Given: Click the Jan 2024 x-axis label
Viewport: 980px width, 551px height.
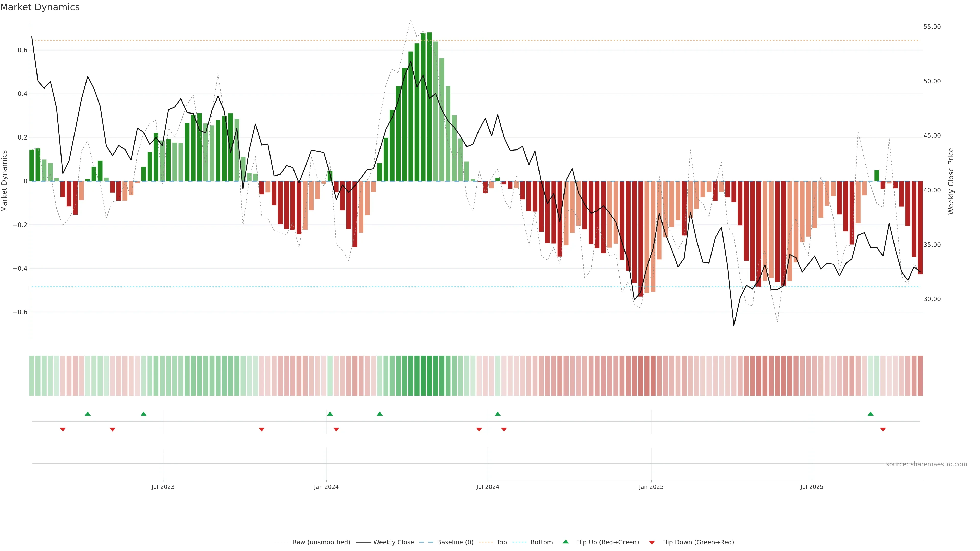Looking at the screenshot, I should (x=326, y=487).
